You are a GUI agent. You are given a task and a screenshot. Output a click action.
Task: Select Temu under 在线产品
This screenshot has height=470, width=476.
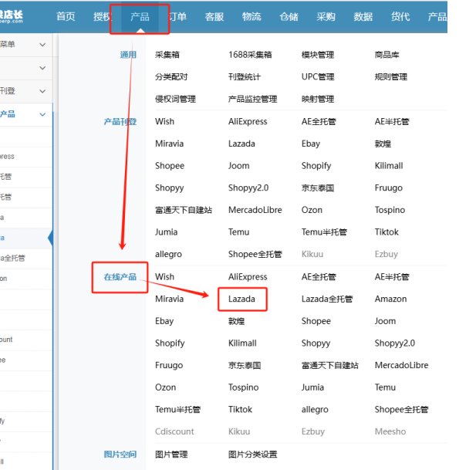point(385,387)
